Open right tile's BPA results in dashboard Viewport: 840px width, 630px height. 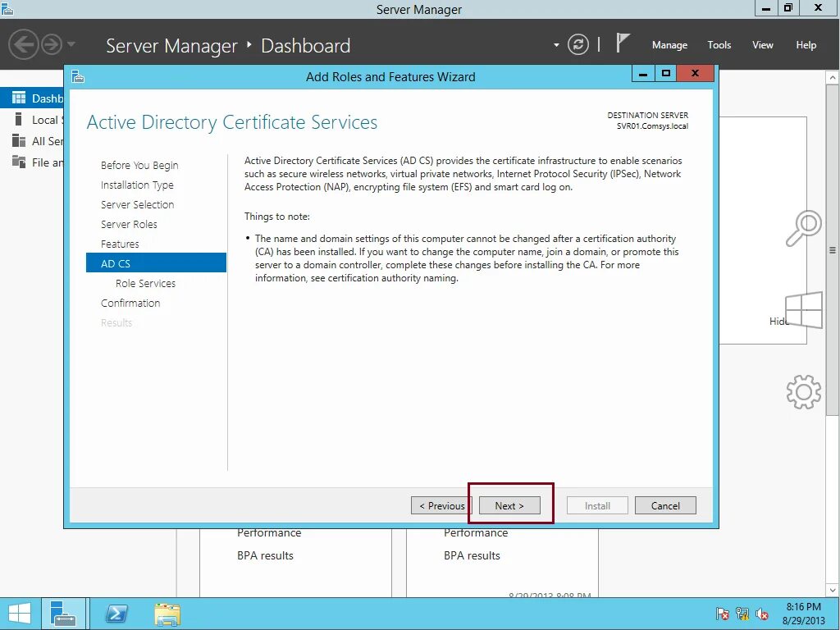pyautogui.click(x=472, y=555)
